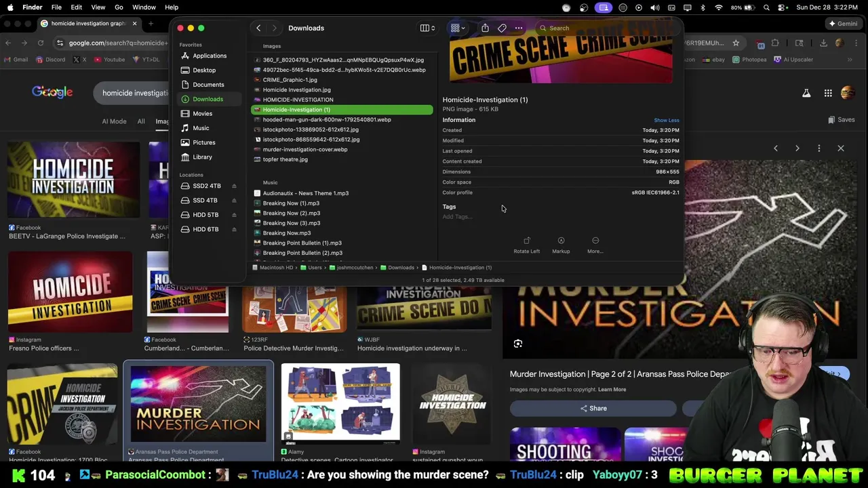Close the Google image preview panel
The image size is (868, 488).
[841, 148]
